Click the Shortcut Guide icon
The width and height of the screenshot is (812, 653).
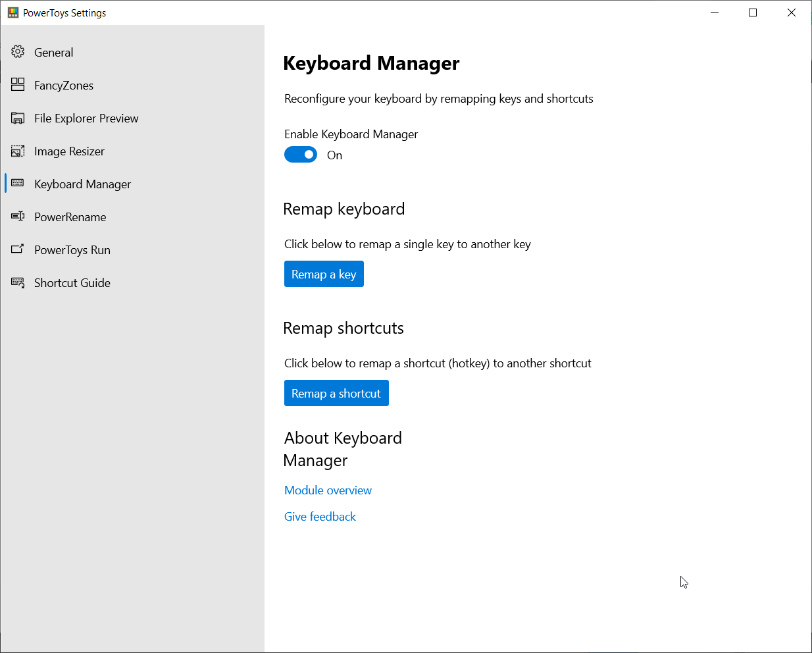18,282
